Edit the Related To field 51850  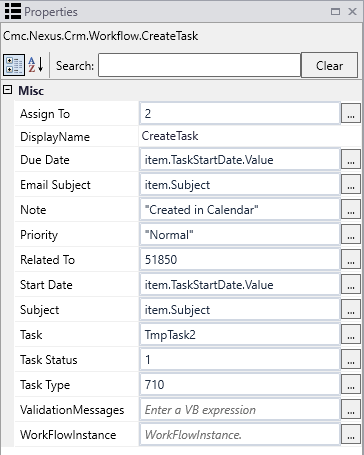(240, 260)
